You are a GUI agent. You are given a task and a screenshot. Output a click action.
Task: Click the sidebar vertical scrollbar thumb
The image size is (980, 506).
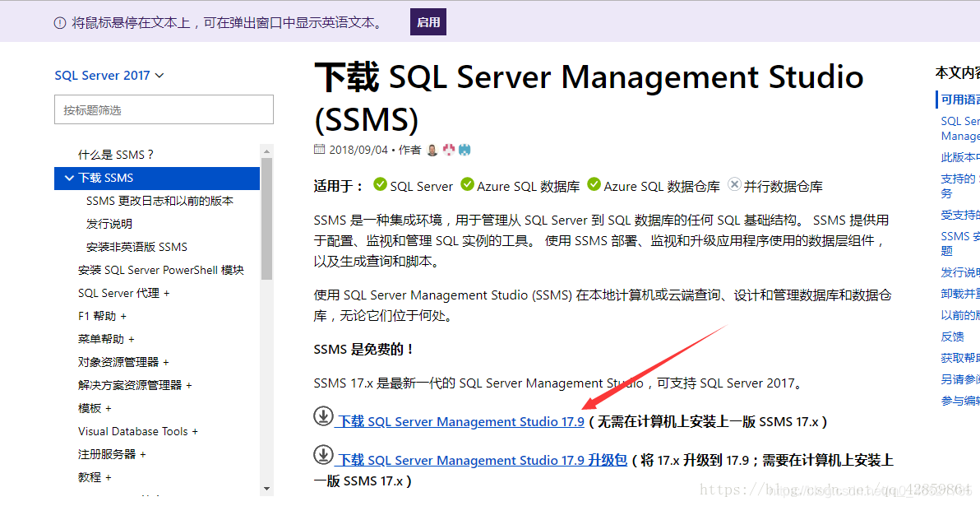267,219
